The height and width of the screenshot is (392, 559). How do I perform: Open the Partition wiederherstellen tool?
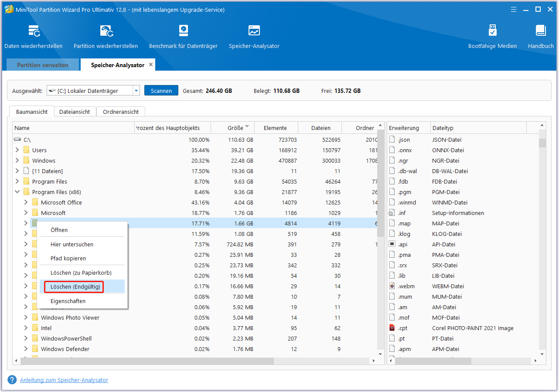coord(106,37)
